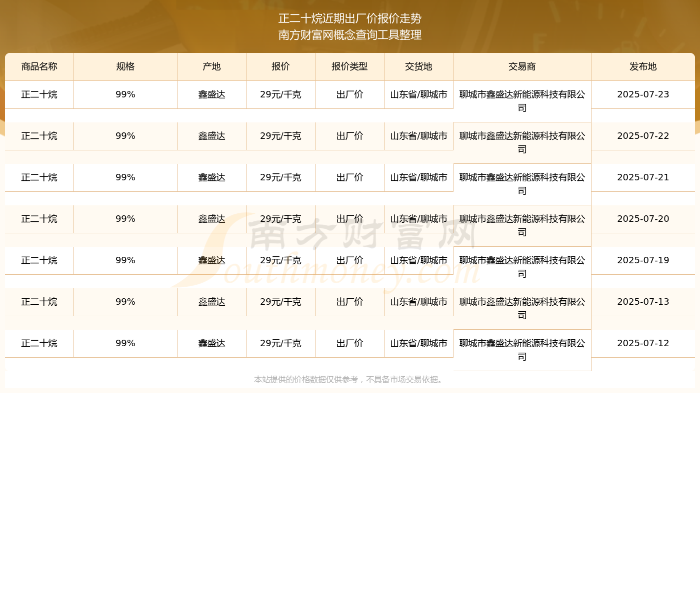This screenshot has height=602, width=700.
Task: Click 29元/千克 in the 2025-07-23 row
Action: click(281, 94)
